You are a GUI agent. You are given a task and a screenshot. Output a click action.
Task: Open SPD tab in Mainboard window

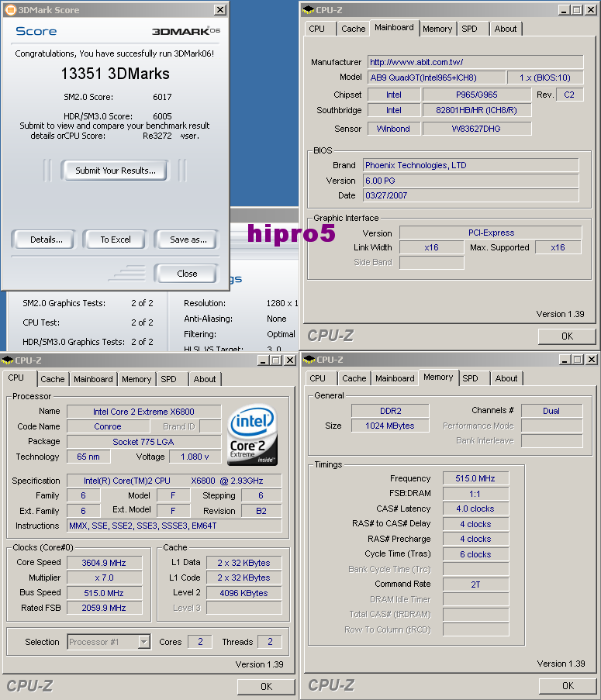[x=469, y=29]
